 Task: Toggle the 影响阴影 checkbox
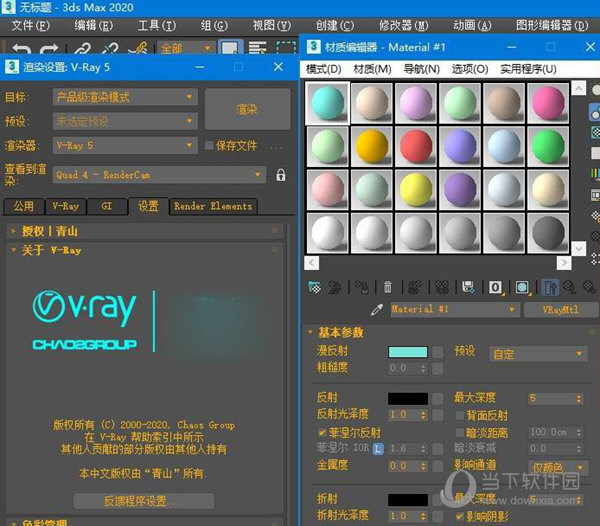pyautogui.click(x=460, y=516)
